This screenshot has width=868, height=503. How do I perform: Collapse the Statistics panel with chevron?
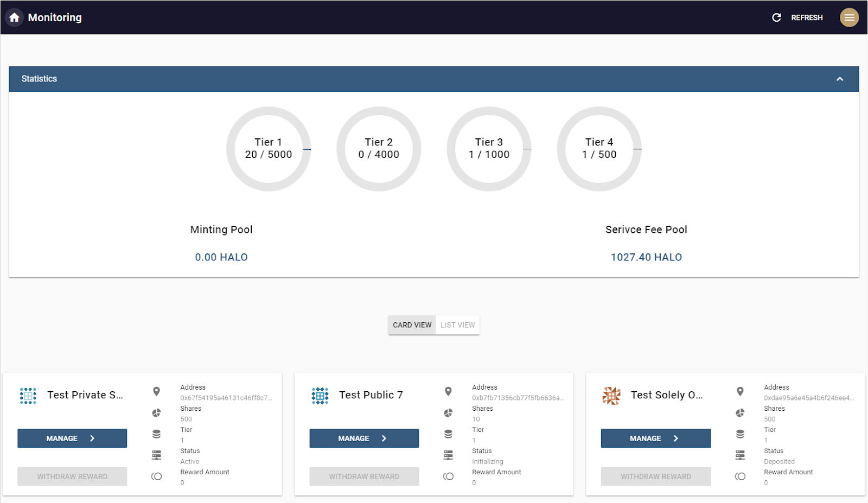click(840, 79)
